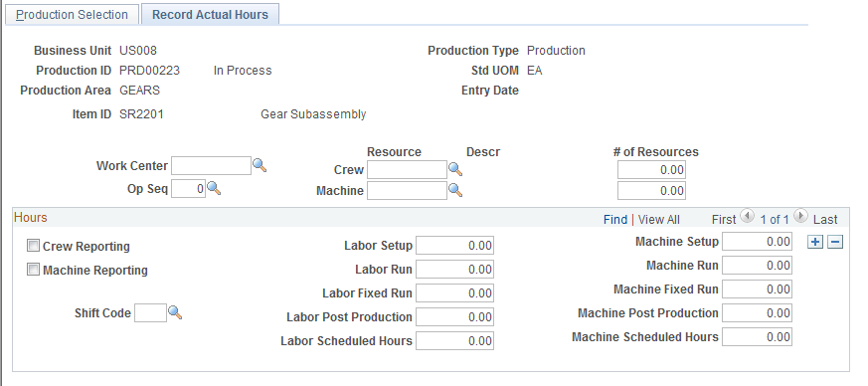Image resolution: width=868 pixels, height=386 pixels.
Task: Click the Machine Setup hours field
Action: (757, 242)
